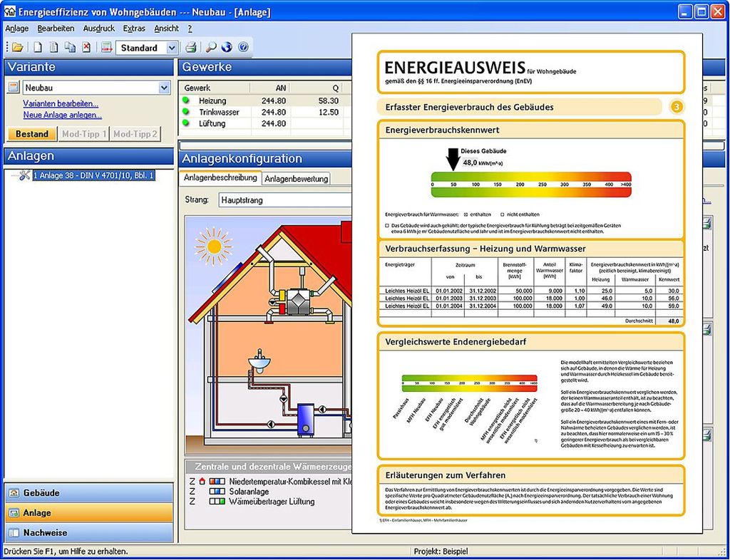Viewport: 730px width, 560px height.
Task: Click the table icon beside the Neubau dropdown
Action: (x=14, y=88)
